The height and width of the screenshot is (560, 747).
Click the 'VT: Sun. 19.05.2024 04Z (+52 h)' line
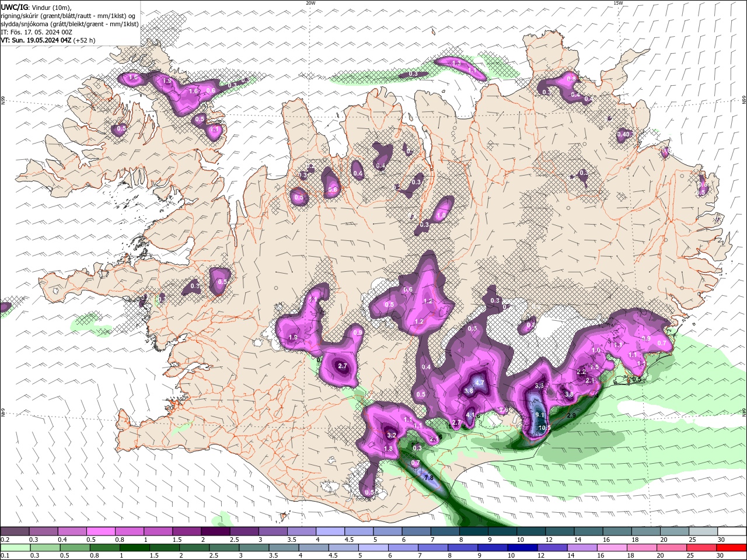pyautogui.click(x=48, y=40)
